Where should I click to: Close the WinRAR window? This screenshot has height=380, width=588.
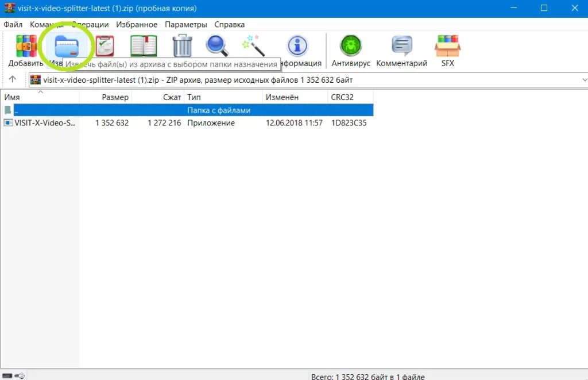(575, 8)
